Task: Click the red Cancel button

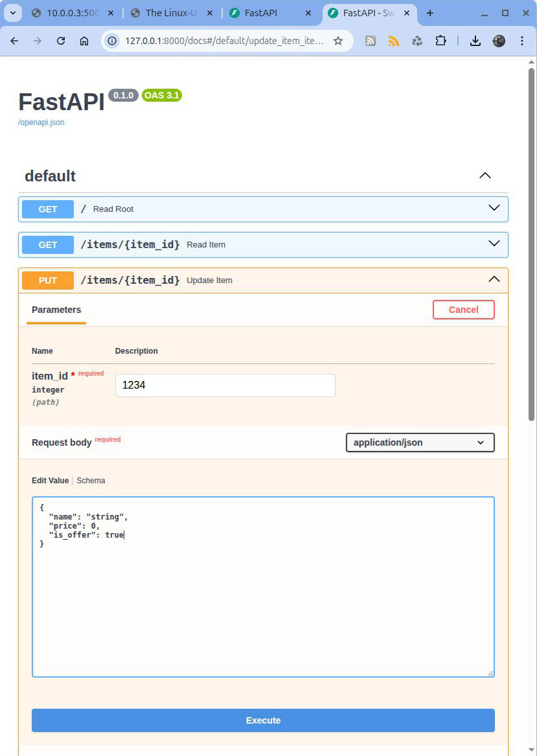Action: point(463,310)
